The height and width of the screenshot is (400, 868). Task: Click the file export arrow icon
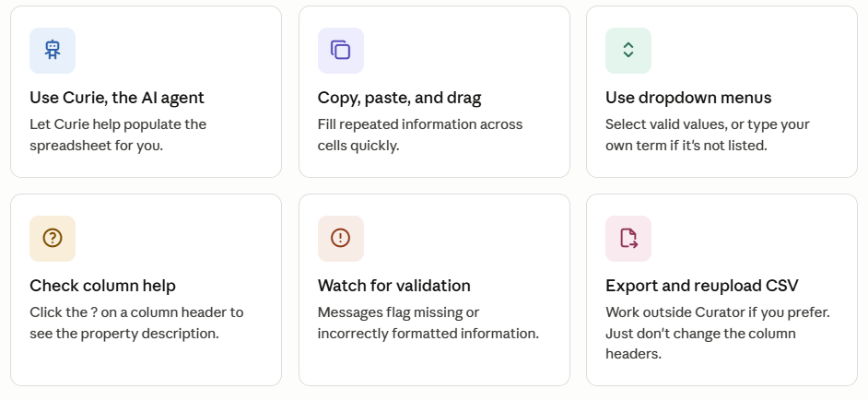(x=628, y=238)
